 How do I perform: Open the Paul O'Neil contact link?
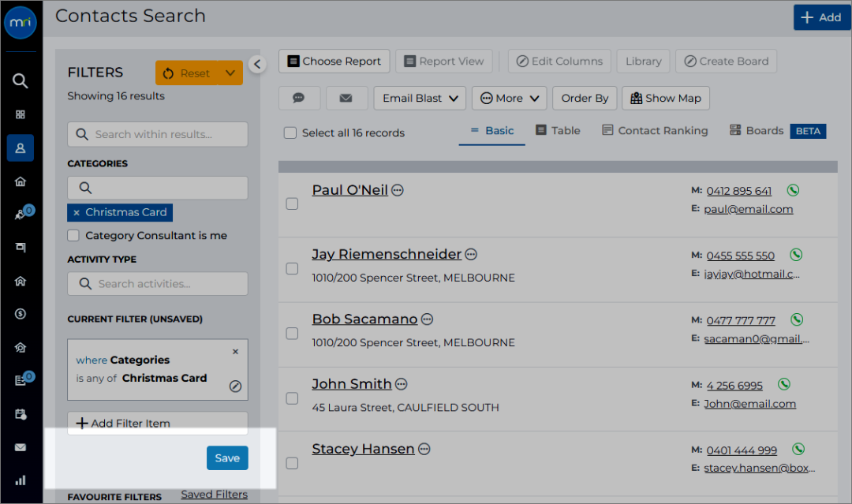350,190
